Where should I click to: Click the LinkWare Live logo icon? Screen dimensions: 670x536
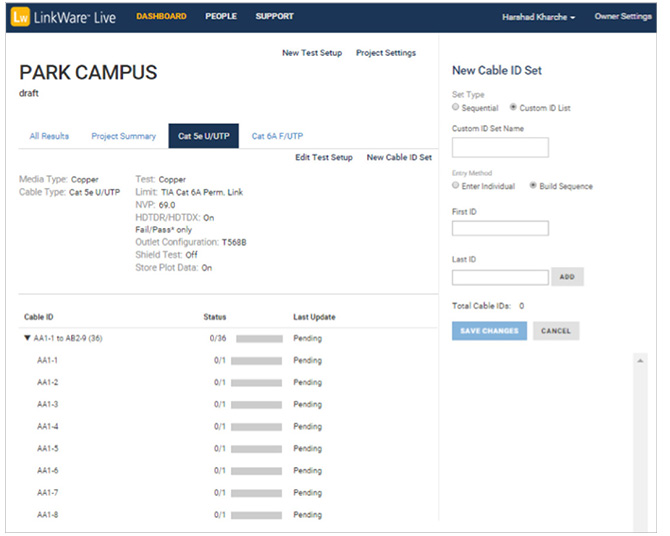point(20,17)
